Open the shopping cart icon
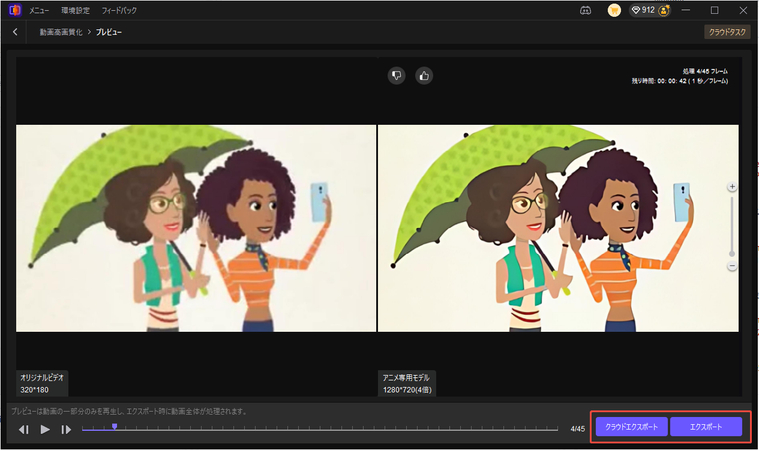The image size is (759, 450). 614,10
